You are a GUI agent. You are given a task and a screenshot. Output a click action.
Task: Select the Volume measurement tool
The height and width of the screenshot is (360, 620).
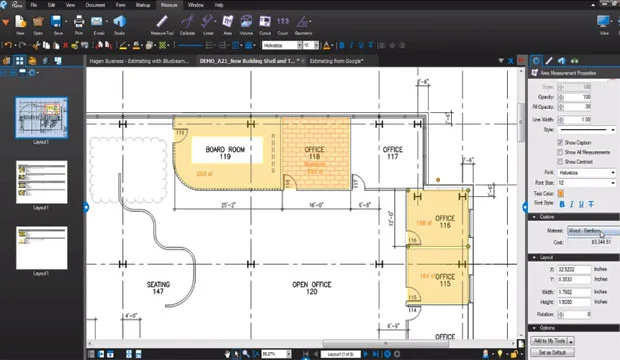pos(246,22)
